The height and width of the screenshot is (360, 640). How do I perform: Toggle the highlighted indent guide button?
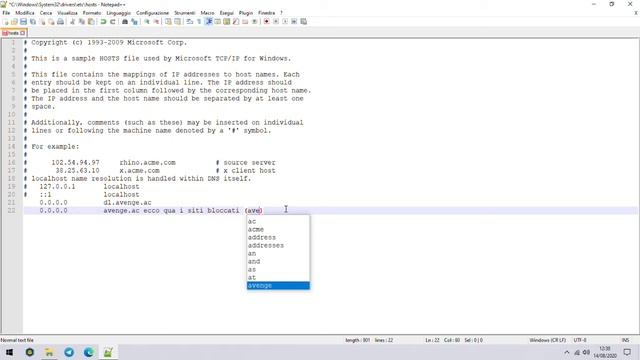pos(209,22)
